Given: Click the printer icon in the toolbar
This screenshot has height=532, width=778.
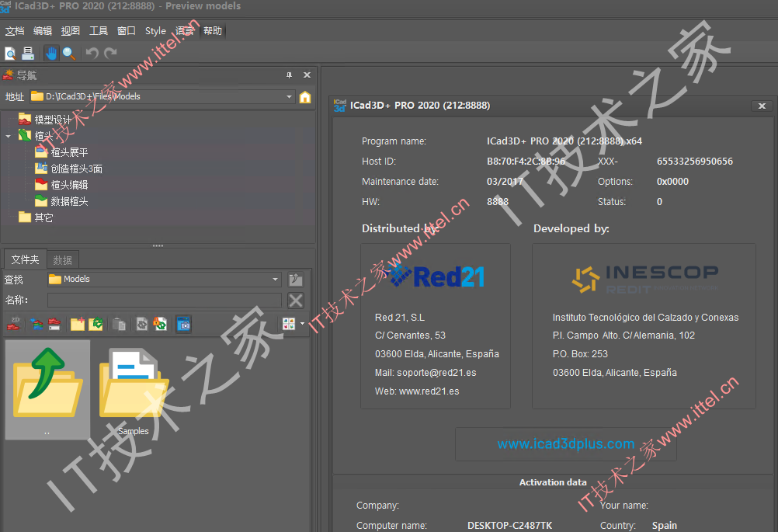Looking at the screenshot, I should (x=28, y=53).
